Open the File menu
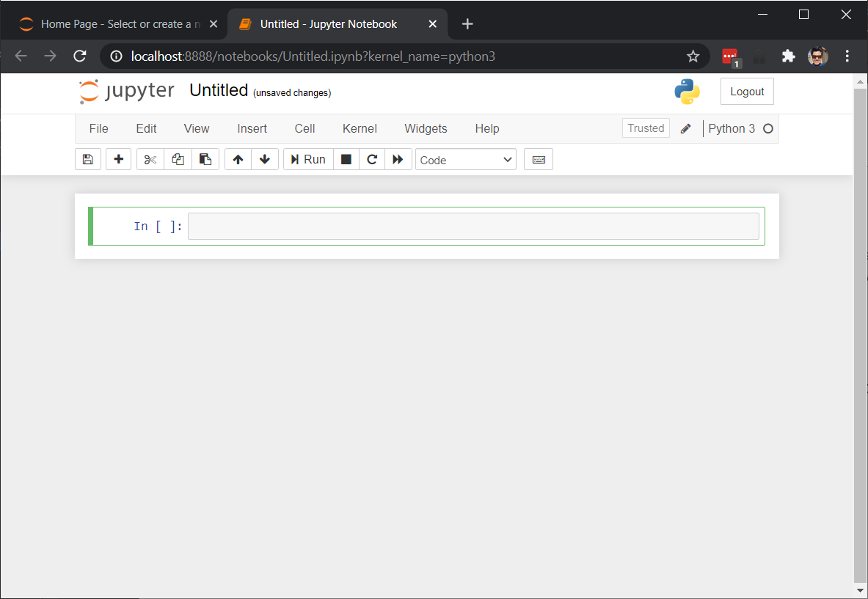The image size is (868, 599). (98, 128)
